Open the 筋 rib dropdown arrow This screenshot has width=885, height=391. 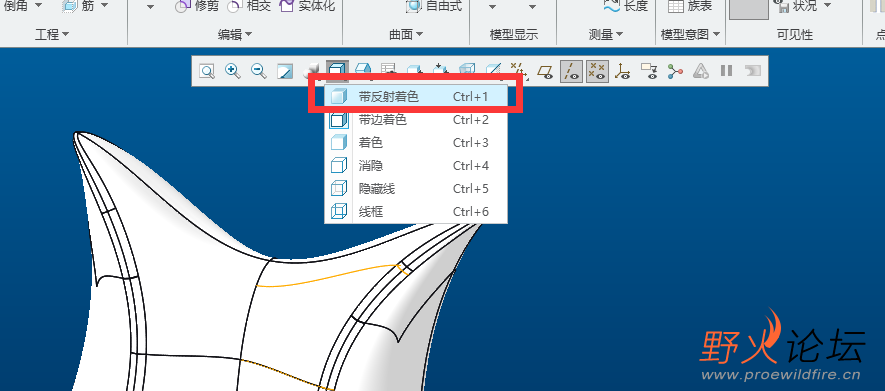pyautogui.click(x=105, y=6)
